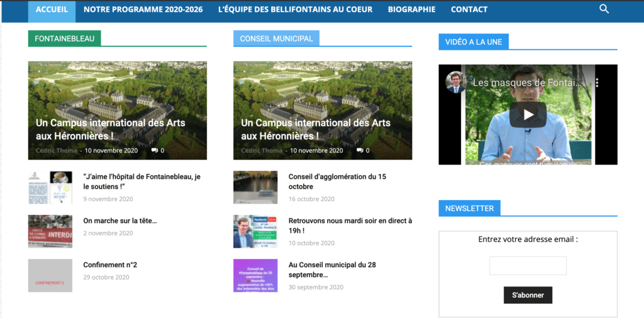Viewport: 644px width, 318px height.
Task: Click author Cedric Thoma in Fontainebleau featured post
Action: (56, 151)
